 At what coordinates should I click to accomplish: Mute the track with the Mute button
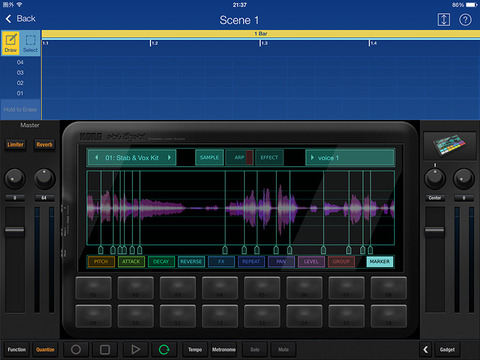point(283,349)
